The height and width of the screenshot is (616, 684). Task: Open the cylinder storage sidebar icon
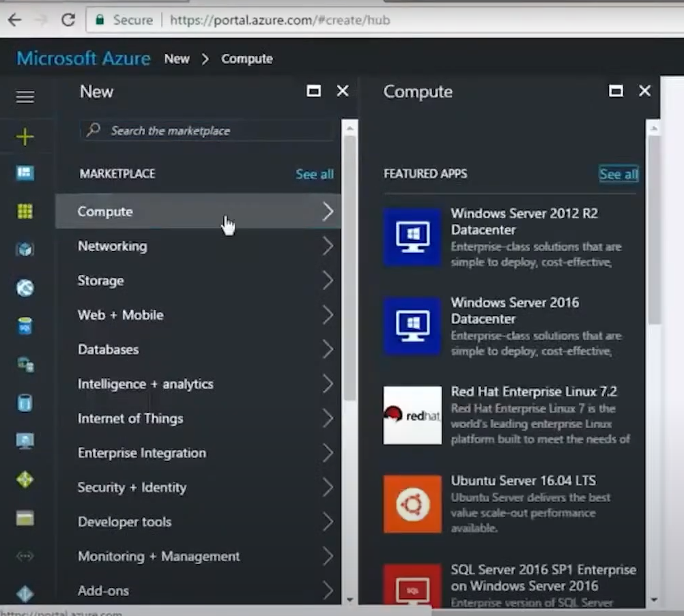(x=25, y=403)
